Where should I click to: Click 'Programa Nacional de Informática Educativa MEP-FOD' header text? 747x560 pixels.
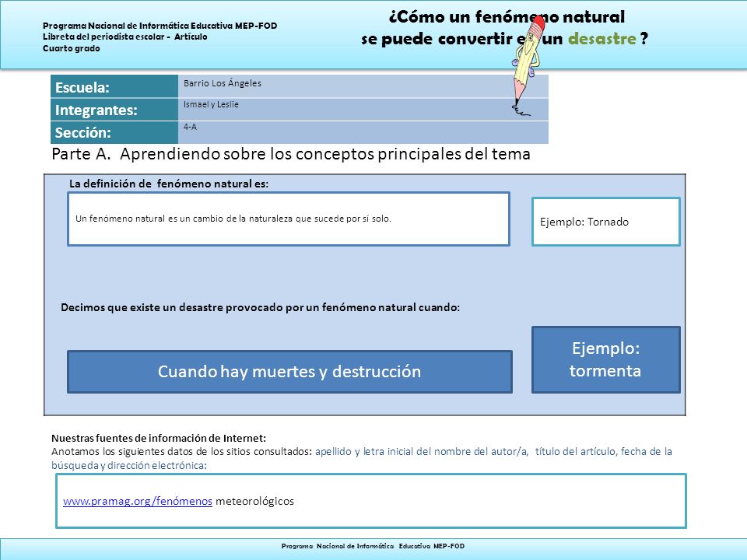click(x=160, y=26)
